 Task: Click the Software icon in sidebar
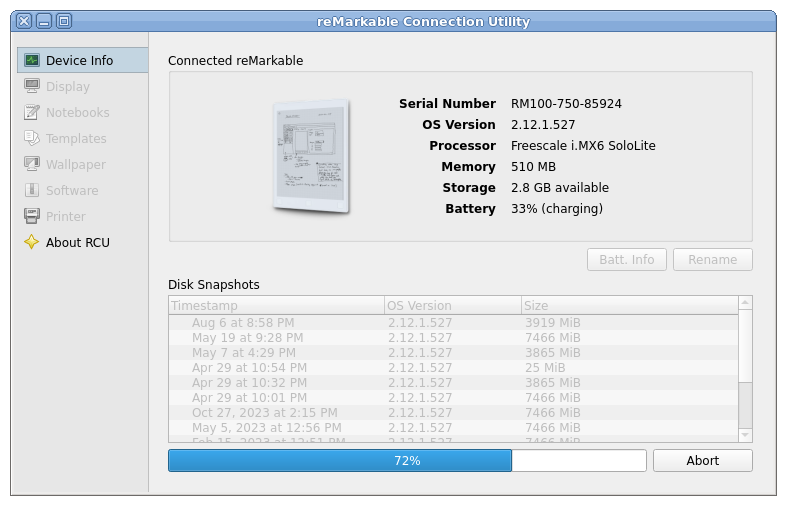tap(32, 191)
